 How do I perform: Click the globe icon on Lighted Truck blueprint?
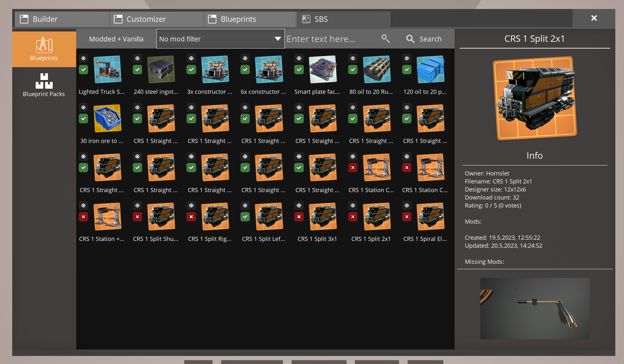click(x=83, y=58)
